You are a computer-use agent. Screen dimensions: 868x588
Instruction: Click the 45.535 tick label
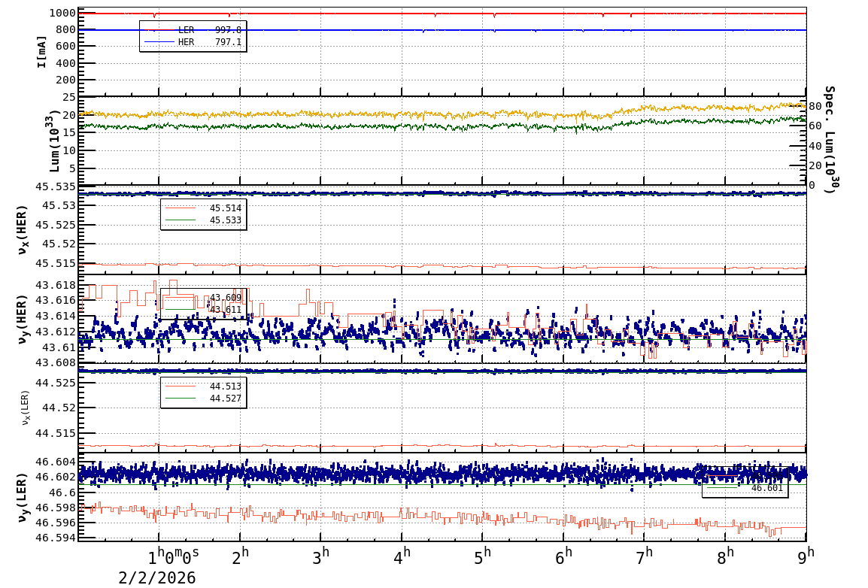click(56, 186)
